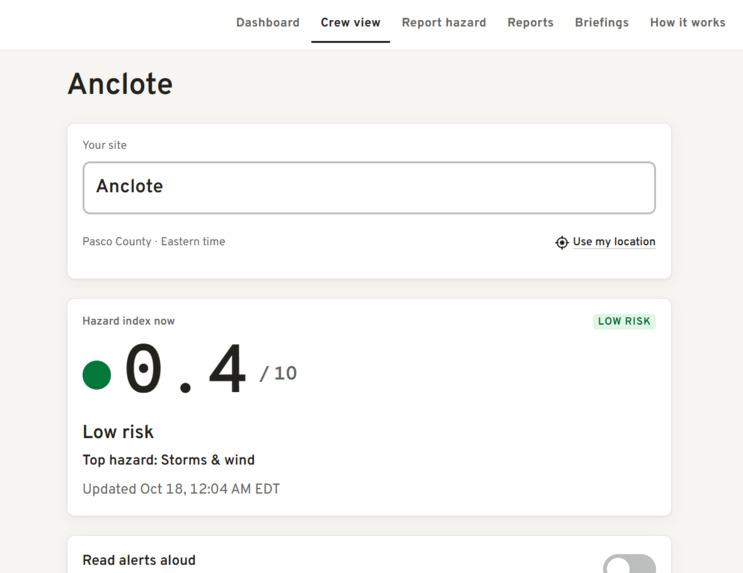Click the '/ 10' scale text
This screenshot has height=573, width=743.
point(278,373)
